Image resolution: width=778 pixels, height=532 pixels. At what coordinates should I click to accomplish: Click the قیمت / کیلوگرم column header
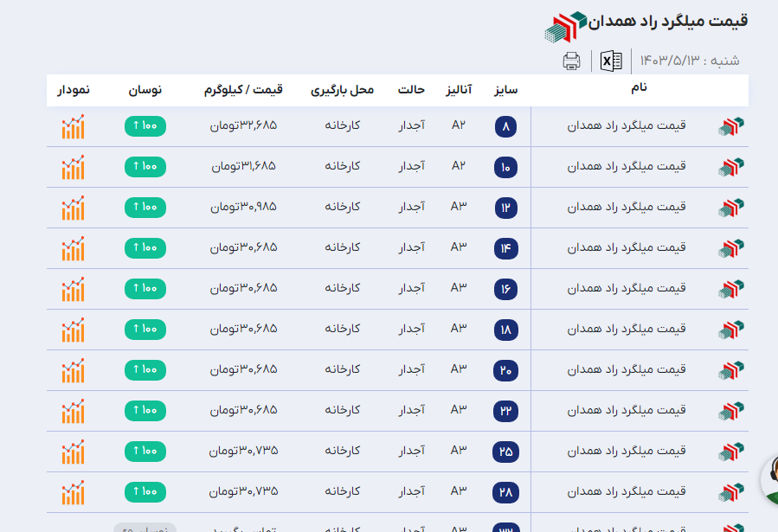coord(243,90)
